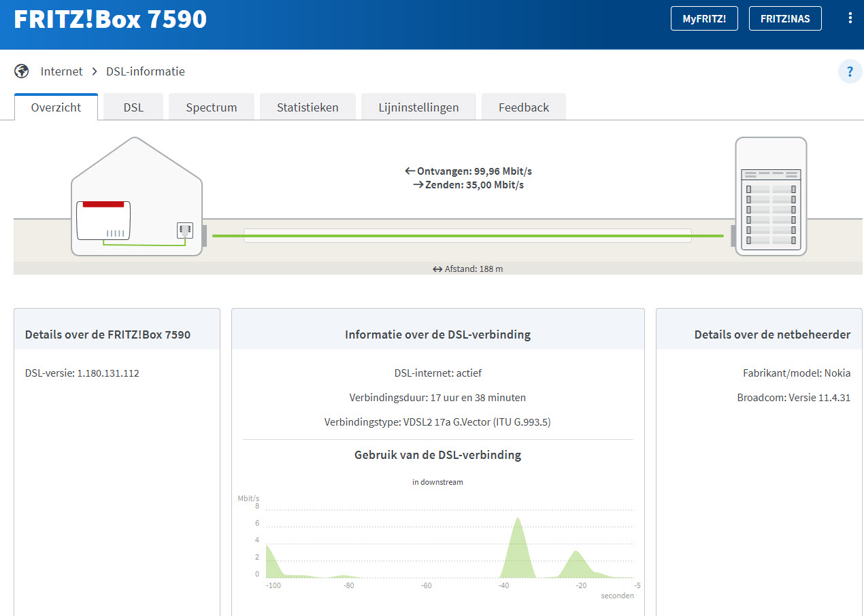Screen dimensions: 864x616
Task: Click the distance arrow icon beside Afstand
Action: coord(437,269)
